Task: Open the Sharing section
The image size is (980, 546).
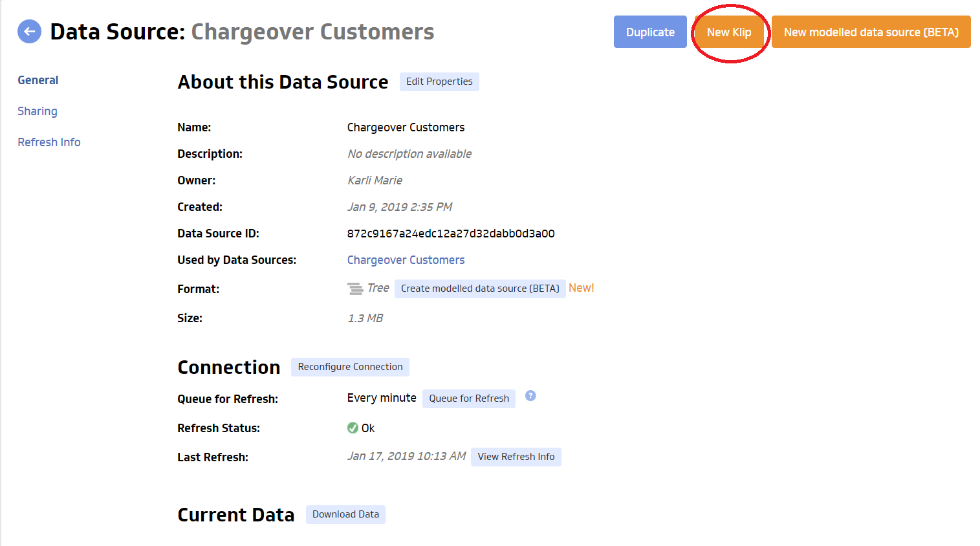Action: [38, 111]
